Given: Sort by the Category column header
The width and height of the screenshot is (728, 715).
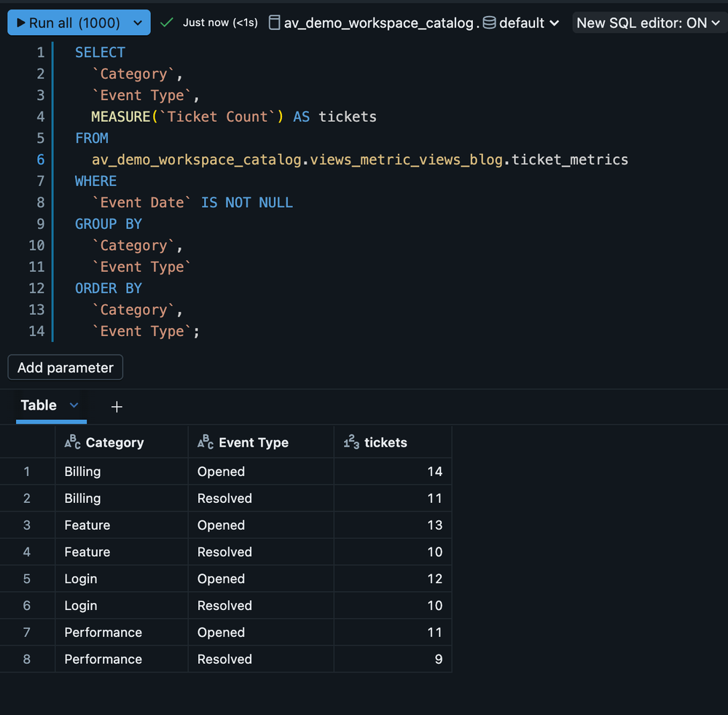Looking at the screenshot, I should [114, 442].
